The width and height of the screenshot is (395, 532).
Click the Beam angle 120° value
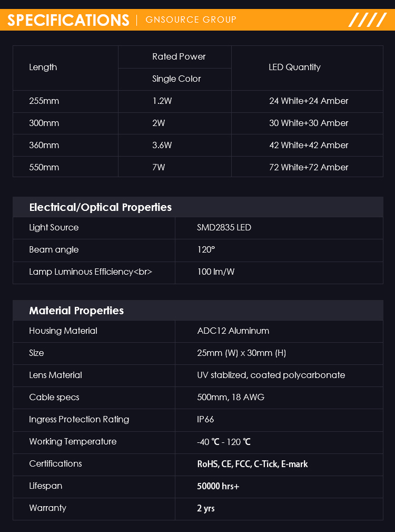206,250
